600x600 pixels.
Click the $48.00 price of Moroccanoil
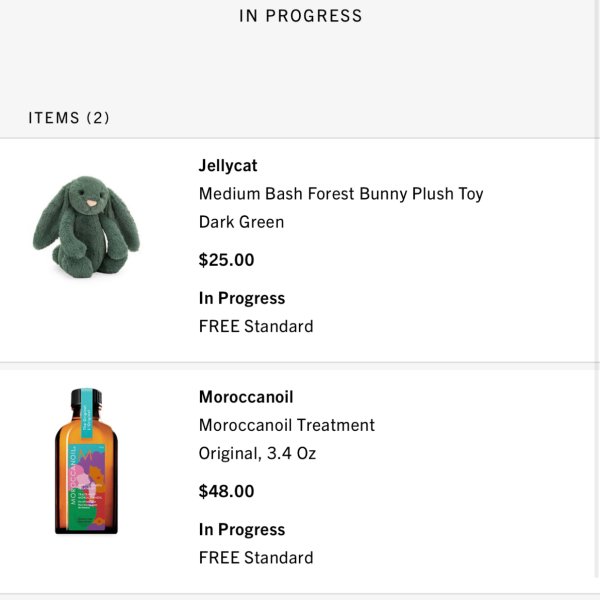tap(226, 491)
